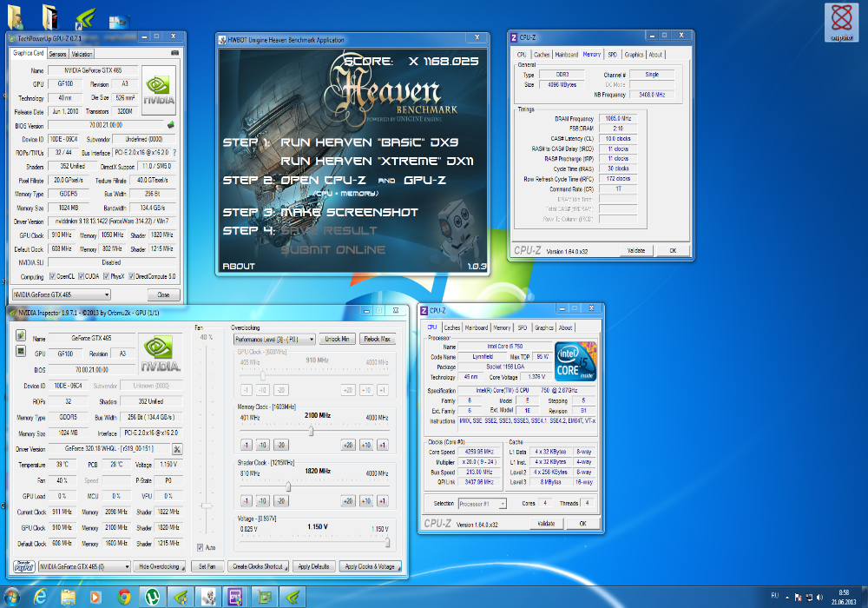868x608 pixels.
Task: Click the NVIDIA logo in the NVIDIA Inspector window
Action: point(160,354)
